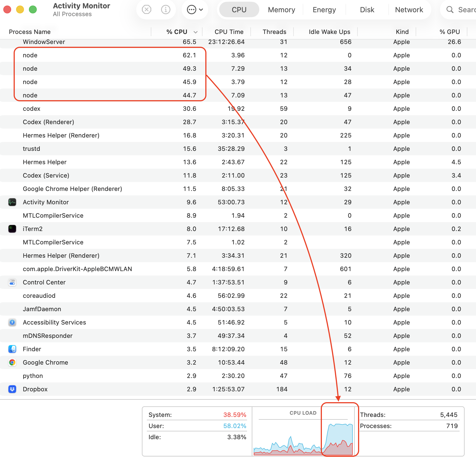Click the CPU Load graph
The image size is (476, 457).
click(x=303, y=431)
